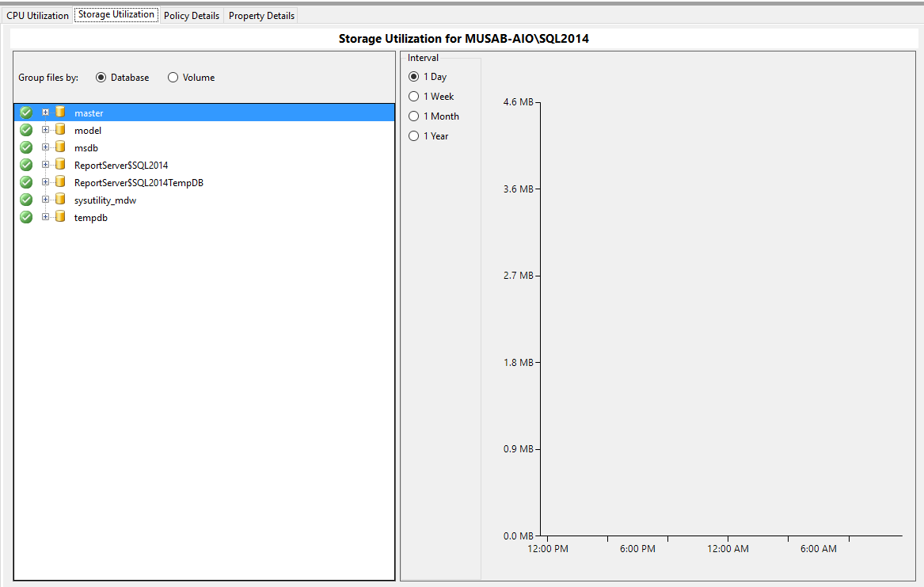Click the 6:00 AM time label
The height and width of the screenshot is (587, 924).
[x=819, y=549]
